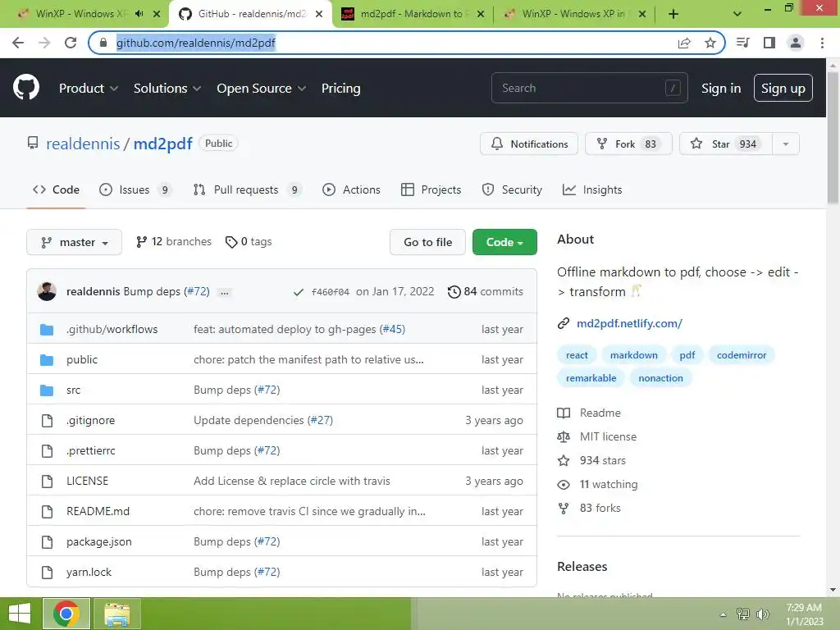Mute the first WinXP tab speaker icon
The height and width of the screenshot is (630, 840).
click(139, 14)
